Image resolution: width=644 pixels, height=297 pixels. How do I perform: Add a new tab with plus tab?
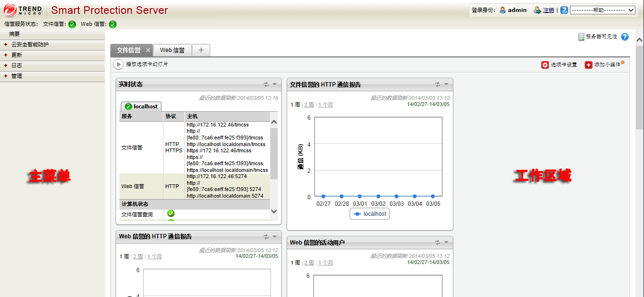(x=201, y=50)
